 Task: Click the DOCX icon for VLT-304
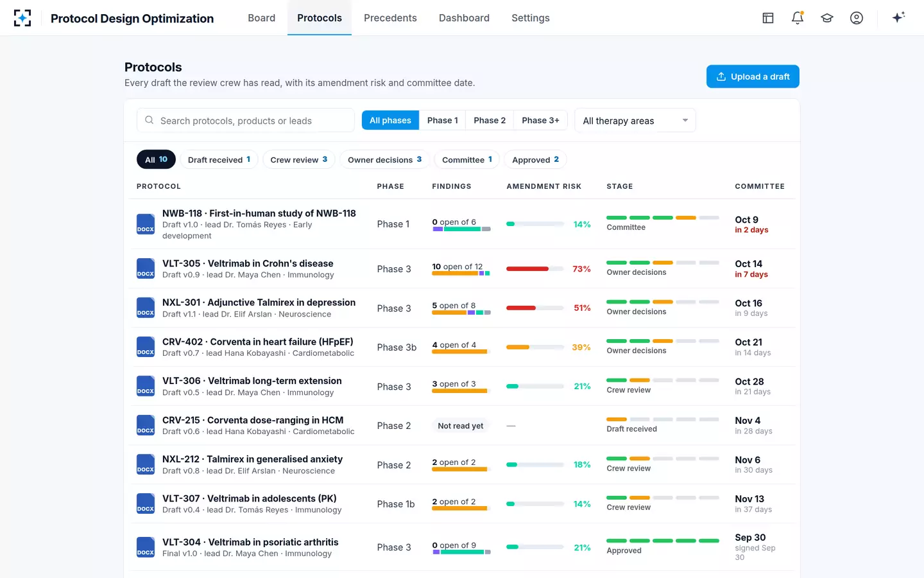146,547
